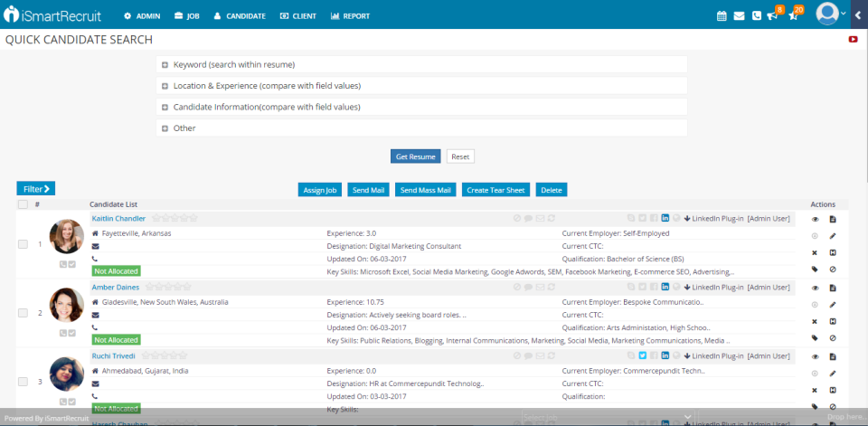Open the CANDIDATE menu
This screenshot has height=426, width=868.
[240, 16]
